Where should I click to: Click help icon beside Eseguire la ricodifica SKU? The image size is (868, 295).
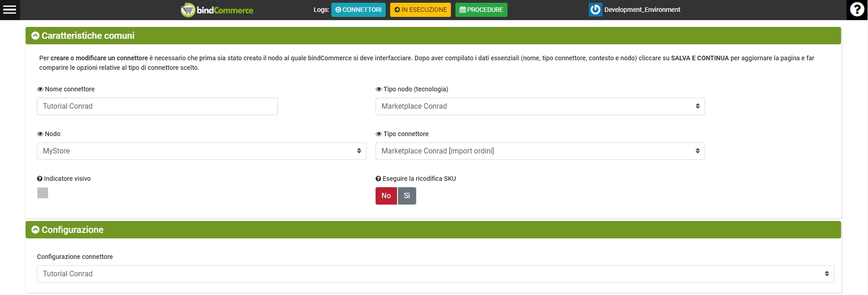pyautogui.click(x=378, y=179)
